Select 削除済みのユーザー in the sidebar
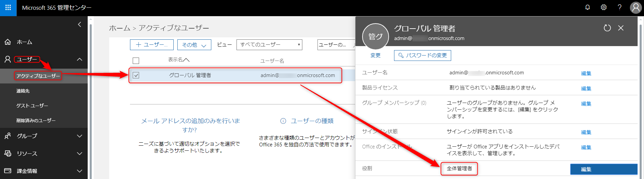The image size is (644, 179). [x=36, y=120]
